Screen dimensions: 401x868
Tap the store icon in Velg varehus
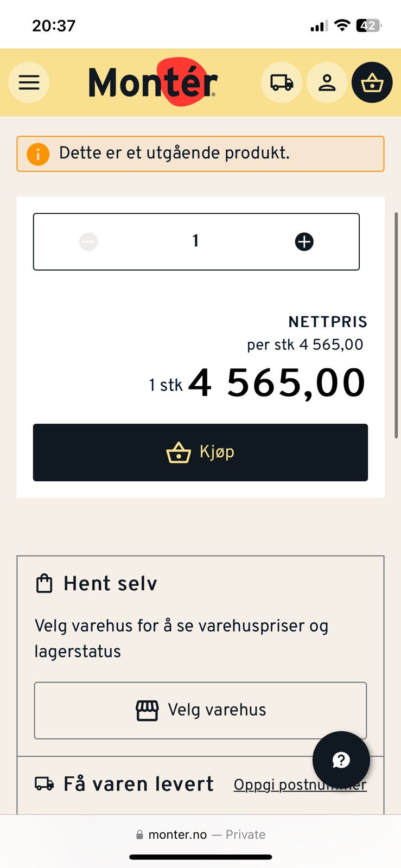(x=147, y=710)
